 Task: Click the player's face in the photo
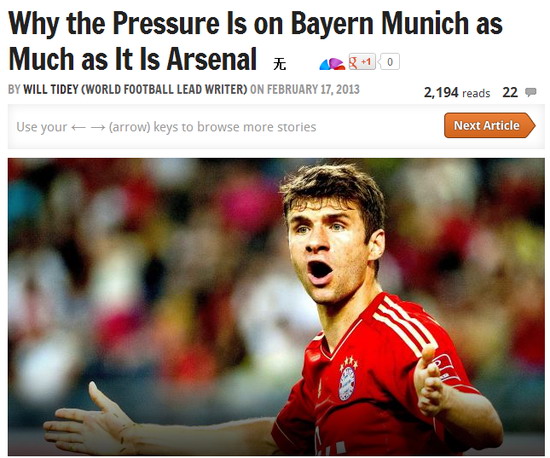328,251
